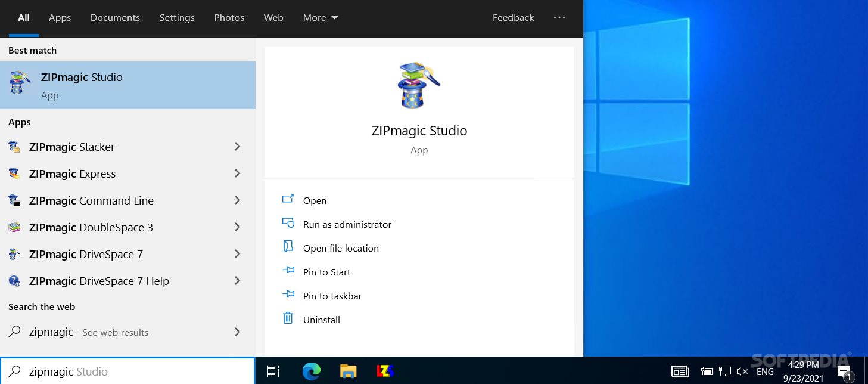Viewport: 868px width, 384px height.
Task: Open Task View from the taskbar
Action: (273, 371)
